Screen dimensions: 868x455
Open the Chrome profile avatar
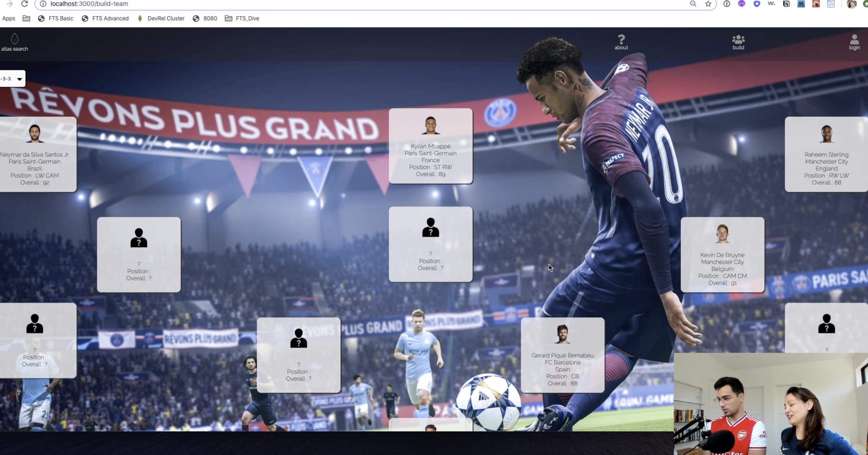point(852,4)
